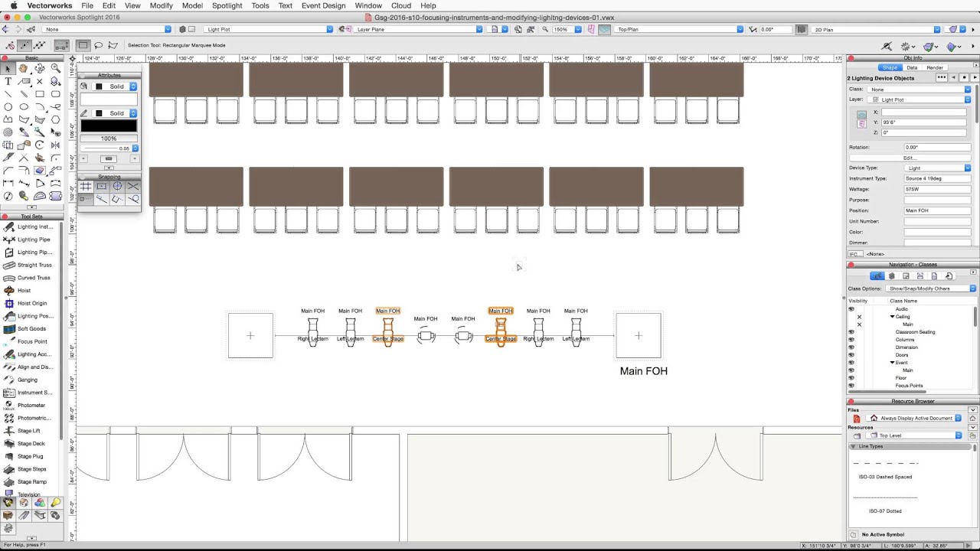Click the Zoom magnifier in view bar
The width and height of the screenshot is (980, 551).
click(545, 29)
